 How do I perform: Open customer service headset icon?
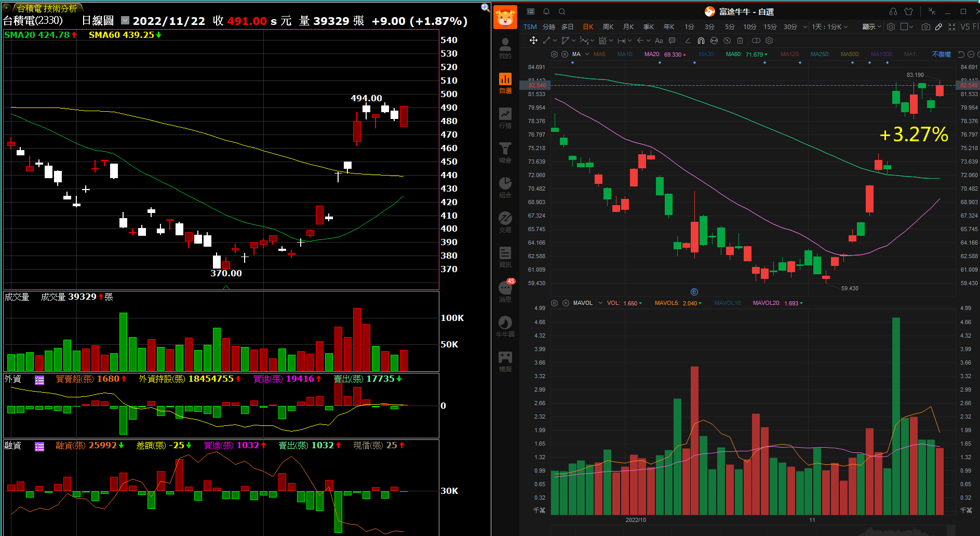(x=893, y=11)
